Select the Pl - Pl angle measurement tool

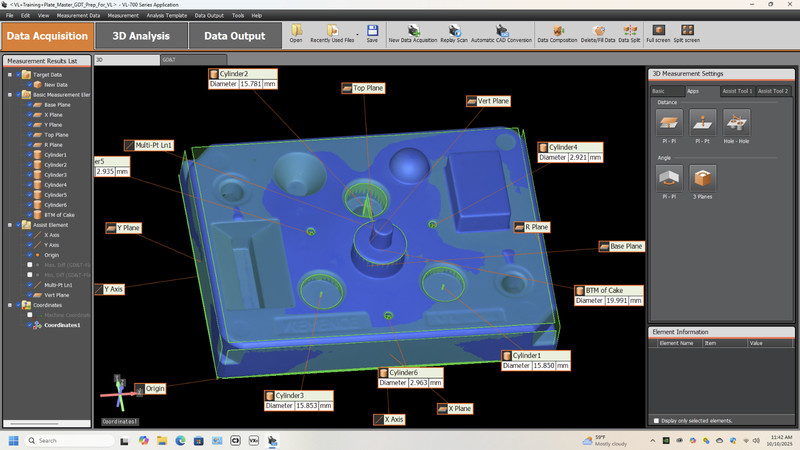point(669,178)
